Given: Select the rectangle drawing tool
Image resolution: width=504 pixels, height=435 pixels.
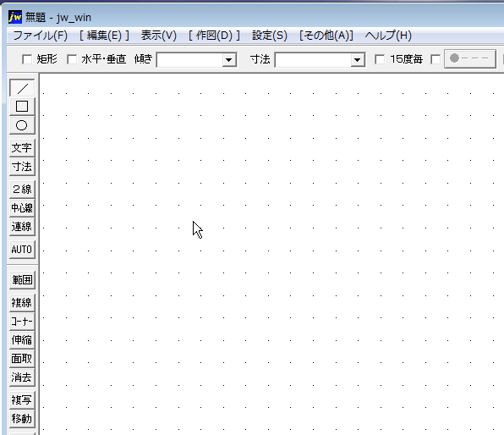Looking at the screenshot, I should (x=22, y=107).
